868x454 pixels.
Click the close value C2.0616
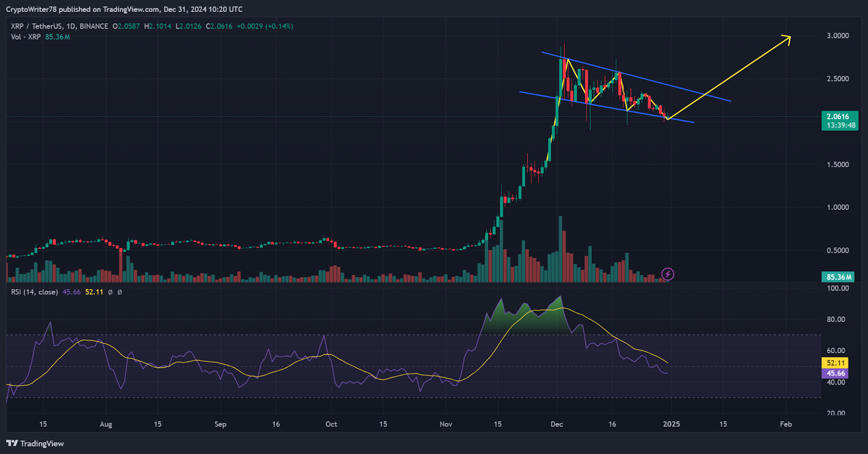[219, 26]
